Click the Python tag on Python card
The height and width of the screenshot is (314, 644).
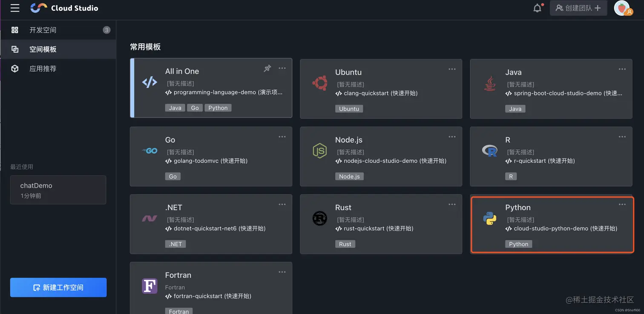(518, 244)
